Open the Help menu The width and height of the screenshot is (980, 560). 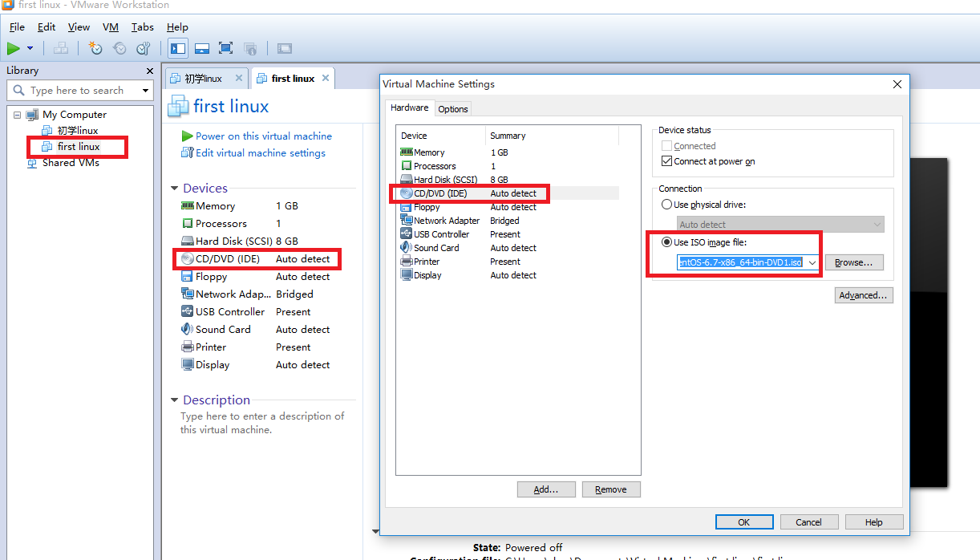[x=177, y=27]
